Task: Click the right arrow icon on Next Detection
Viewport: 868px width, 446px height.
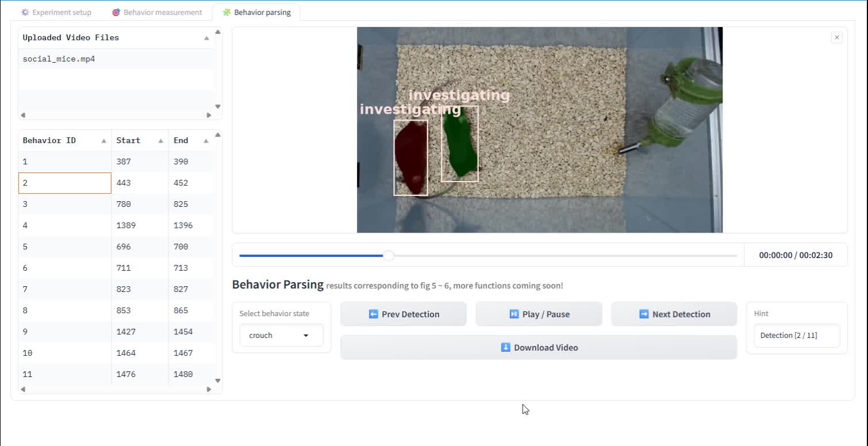Action: point(644,314)
